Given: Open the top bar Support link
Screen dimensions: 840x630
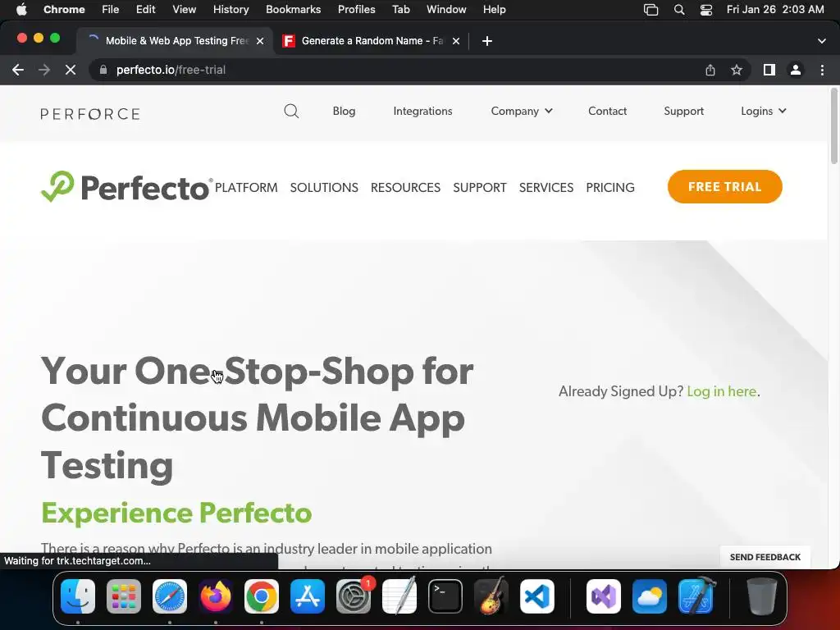Looking at the screenshot, I should tap(683, 112).
